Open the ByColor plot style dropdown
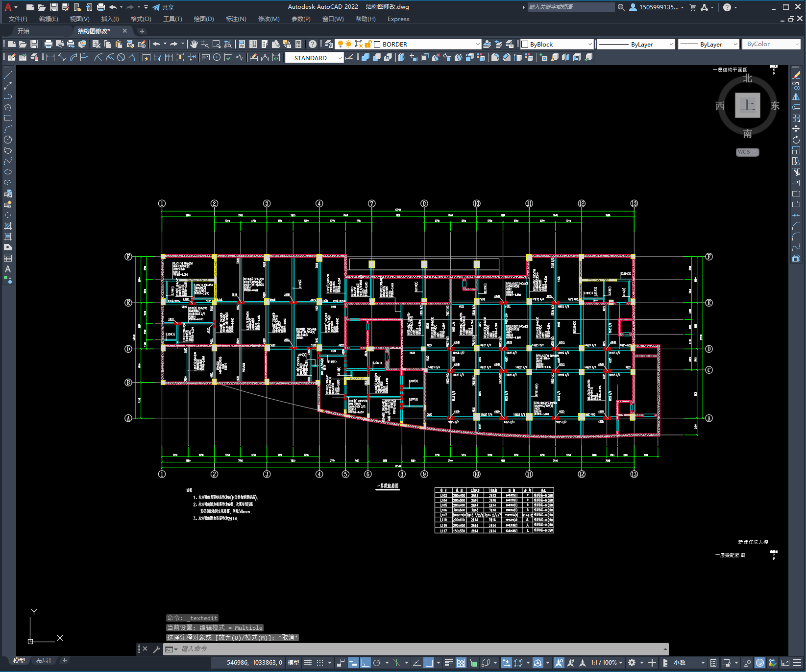Screen dimensions: 806x672 [x=797, y=44]
